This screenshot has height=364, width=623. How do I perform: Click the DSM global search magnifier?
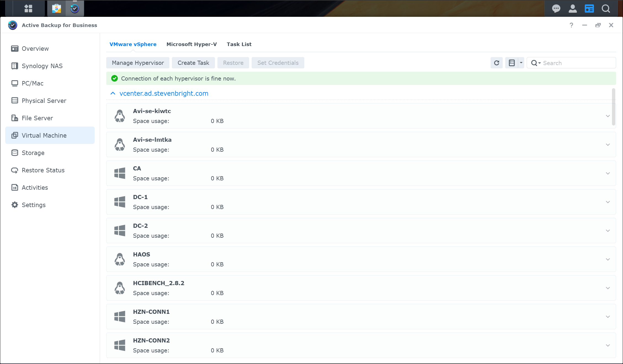[606, 9]
